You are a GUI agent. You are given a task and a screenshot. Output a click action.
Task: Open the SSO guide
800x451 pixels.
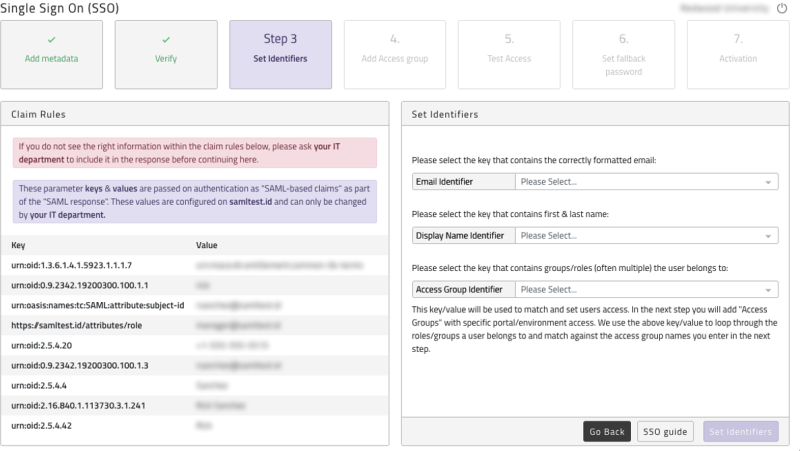tap(664, 432)
